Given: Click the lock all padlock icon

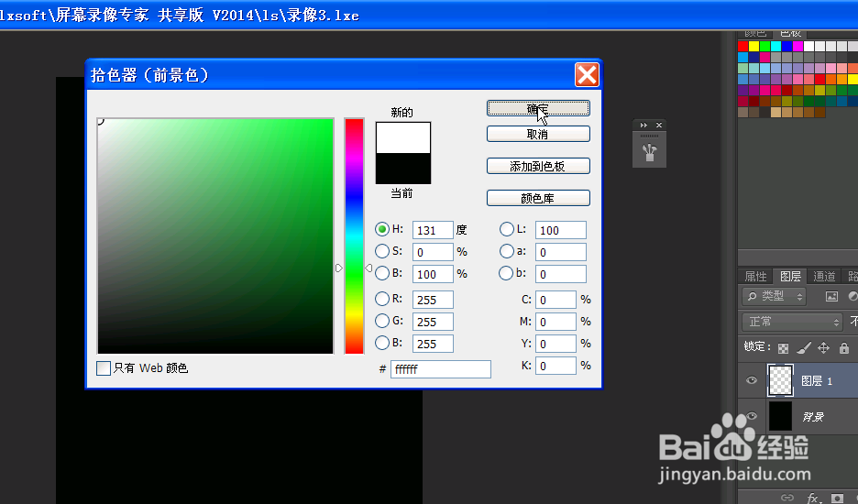Looking at the screenshot, I should click(844, 347).
